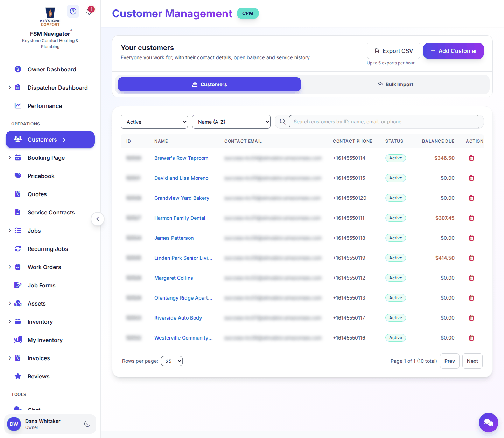Click the Recurring Jobs sync icon

[18, 249]
